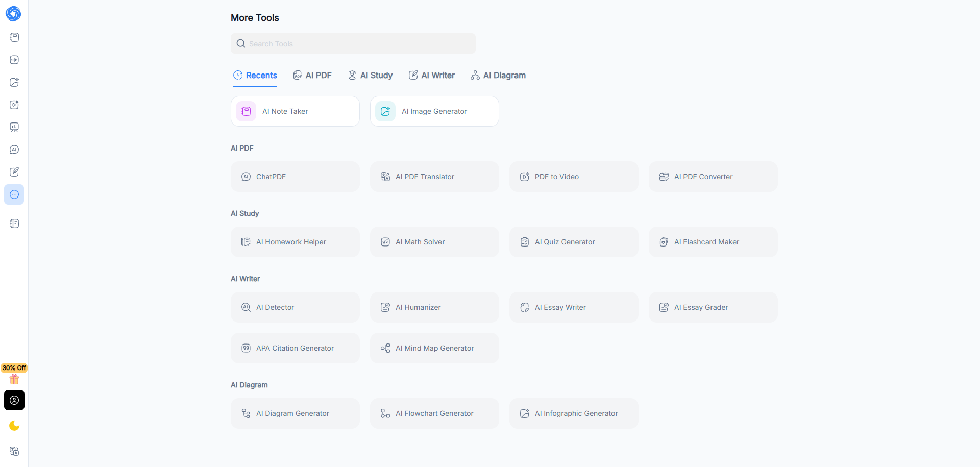Open the AI Flowchart Generator tool
The height and width of the screenshot is (467, 980).
point(434,413)
